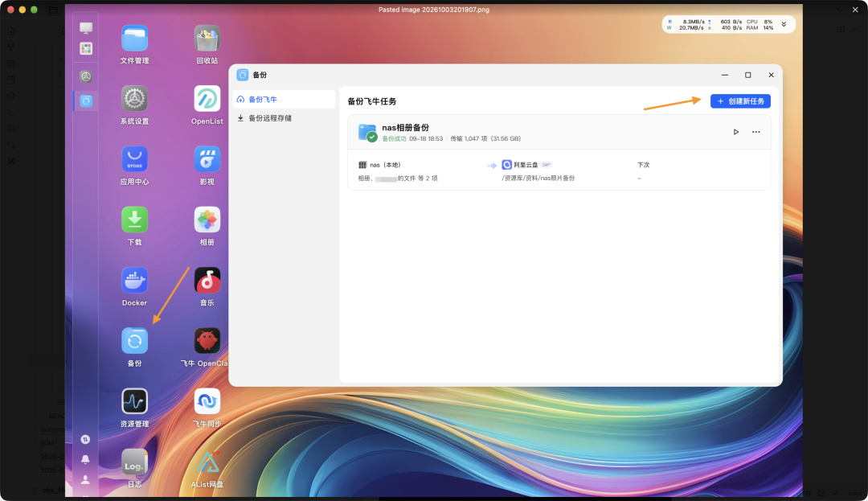868x501 pixels.
Task: Open the 音乐 music app icon
Action: (x=207, y=281)
